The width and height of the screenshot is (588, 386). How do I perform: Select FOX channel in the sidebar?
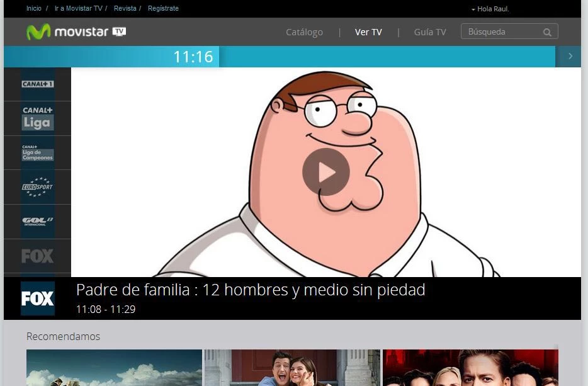click(37, 256)
